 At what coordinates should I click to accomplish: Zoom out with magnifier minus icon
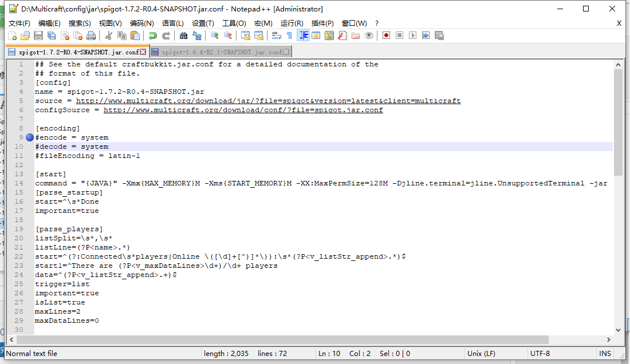(228, 35)
